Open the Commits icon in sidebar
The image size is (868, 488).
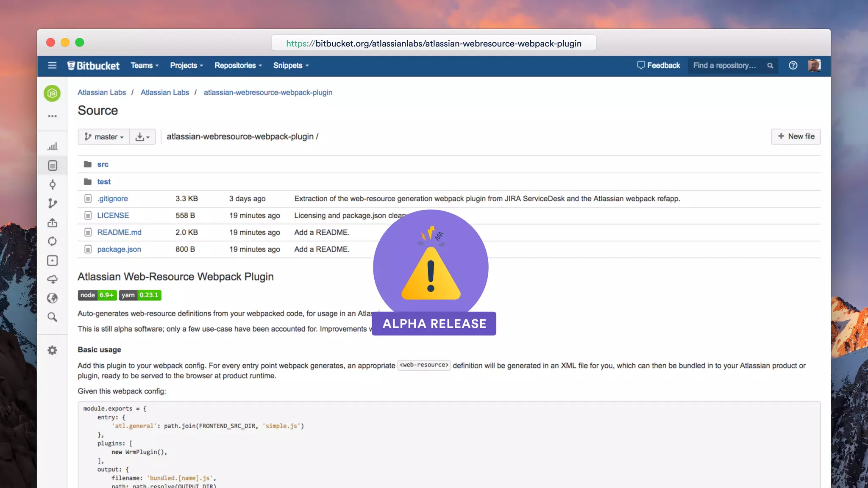point(52,185)
